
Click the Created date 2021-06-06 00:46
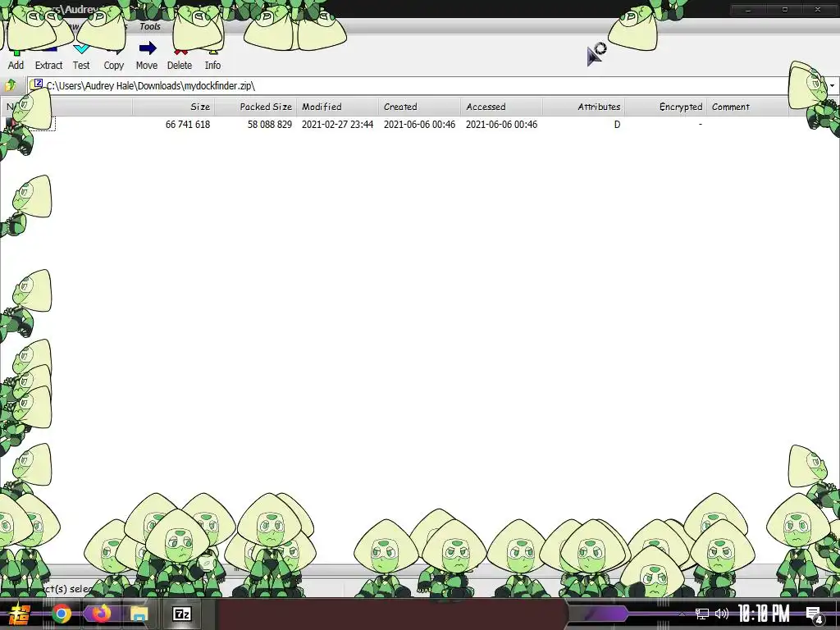419,125
